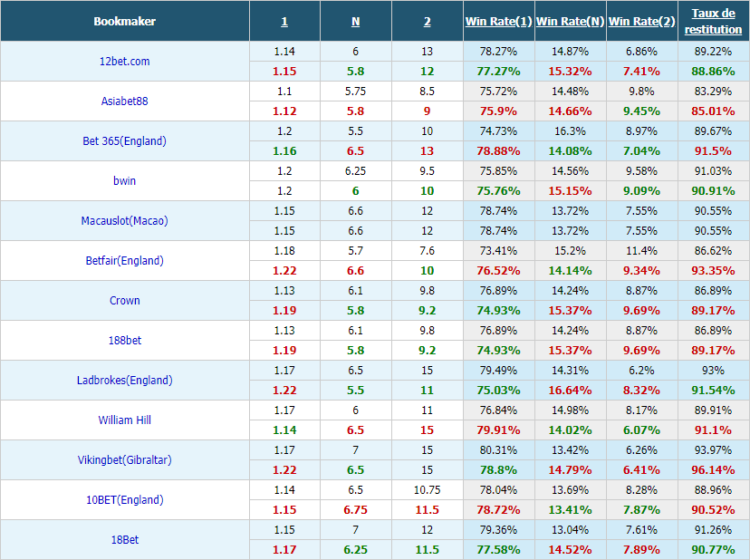
Task: Open the 12bet.com bookmaker link
Action: (x=124, y=62)
